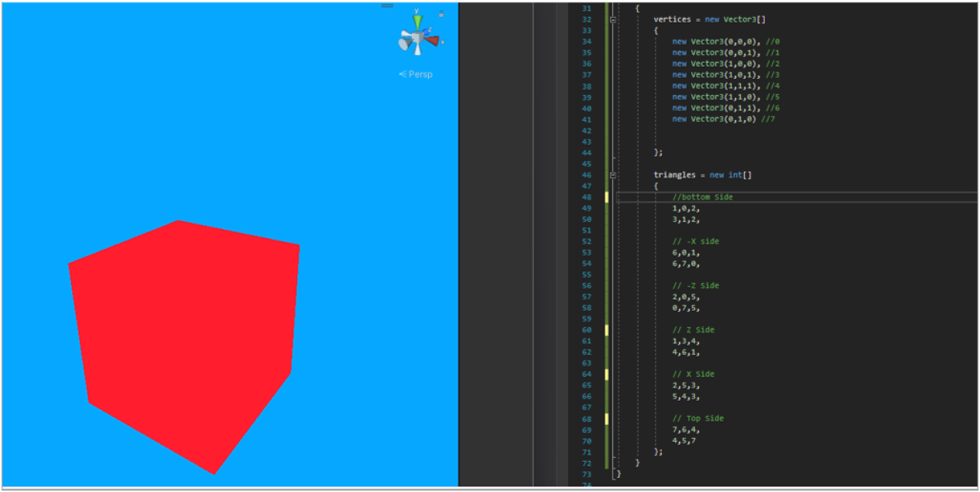Select the red cube in Scene view

tap(186, 340)
